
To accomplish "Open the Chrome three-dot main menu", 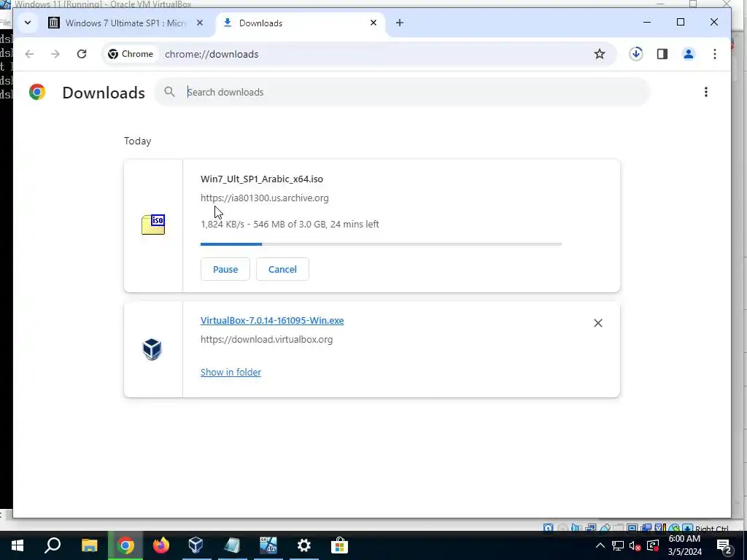I will [x=715, y=54].
